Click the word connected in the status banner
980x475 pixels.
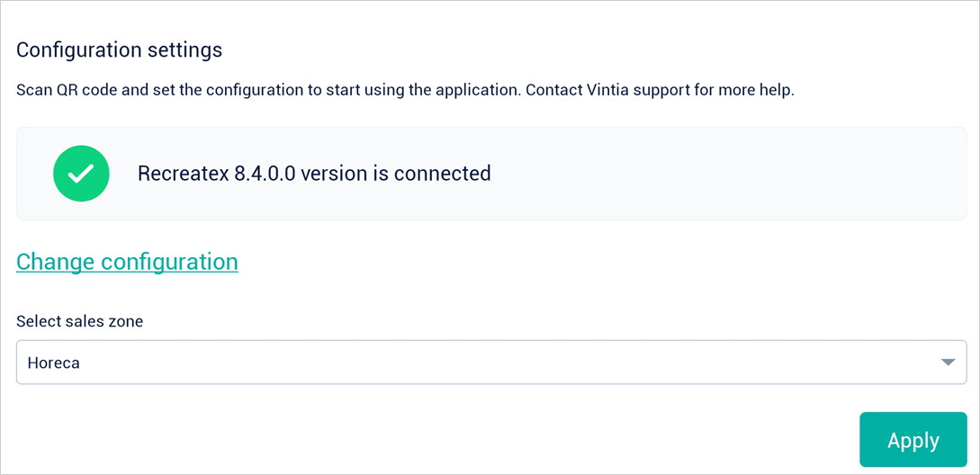[x=442, y=174]
